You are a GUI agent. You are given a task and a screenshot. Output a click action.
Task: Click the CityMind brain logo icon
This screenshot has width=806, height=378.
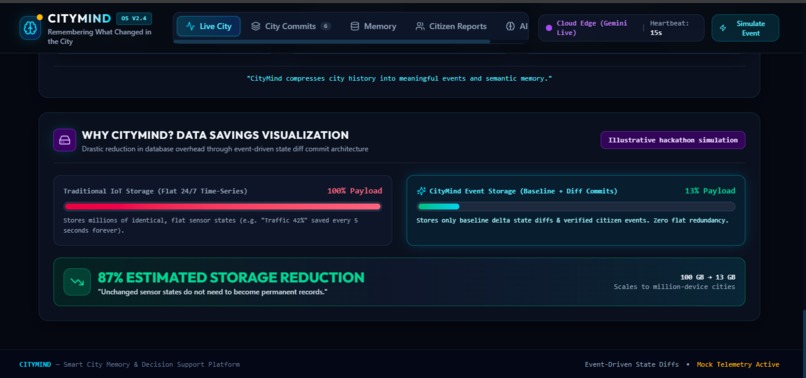click(30, 28)
